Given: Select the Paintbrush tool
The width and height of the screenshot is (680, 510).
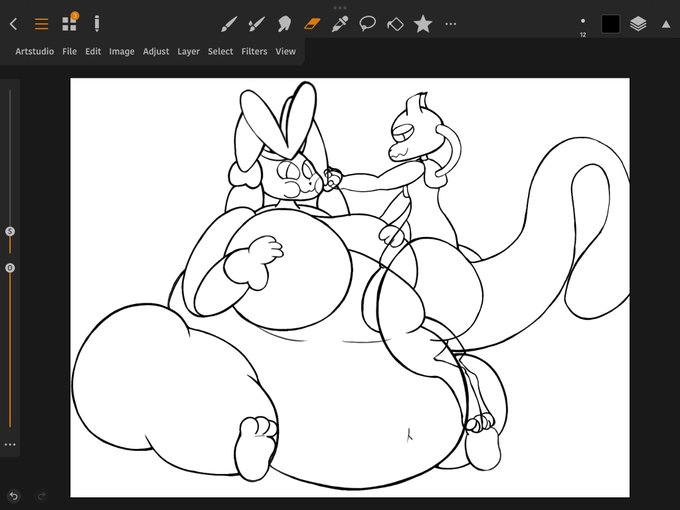Looking at the screenshot, I should (x=229, y=24).
